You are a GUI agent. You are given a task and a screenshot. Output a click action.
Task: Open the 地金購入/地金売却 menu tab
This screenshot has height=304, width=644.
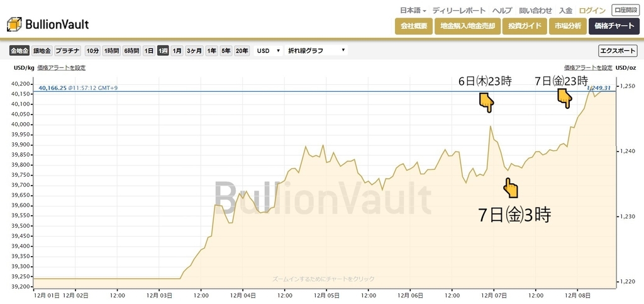coord(467,26)
